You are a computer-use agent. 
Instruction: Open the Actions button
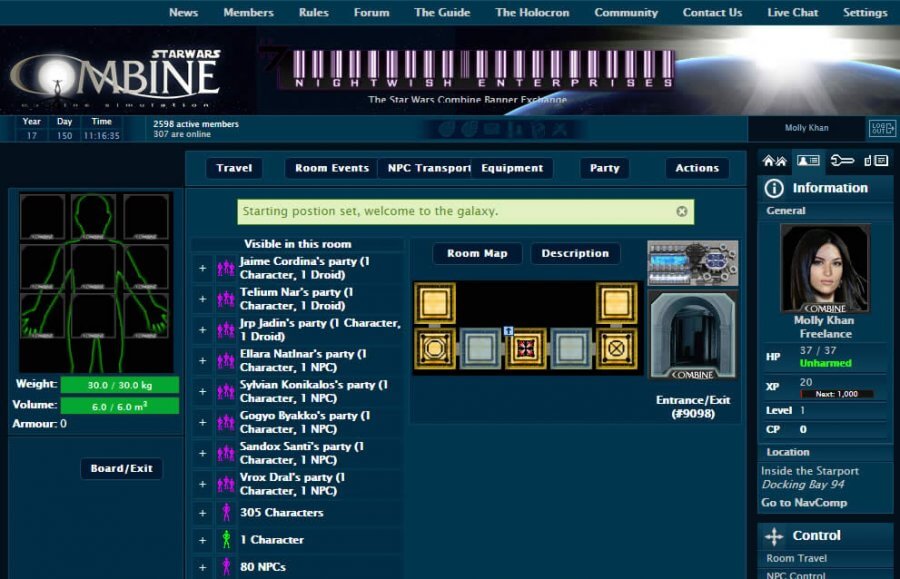[x=697, y=168]
